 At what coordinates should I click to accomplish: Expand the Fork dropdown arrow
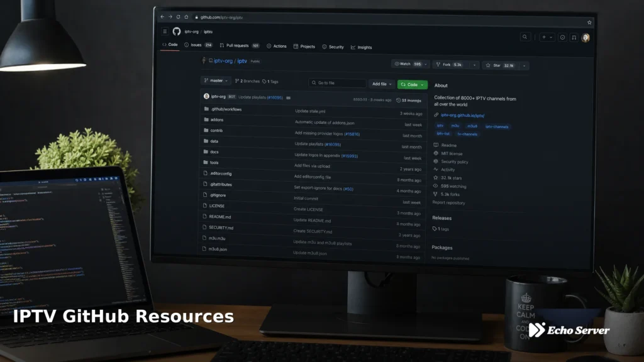coord(475,65)
